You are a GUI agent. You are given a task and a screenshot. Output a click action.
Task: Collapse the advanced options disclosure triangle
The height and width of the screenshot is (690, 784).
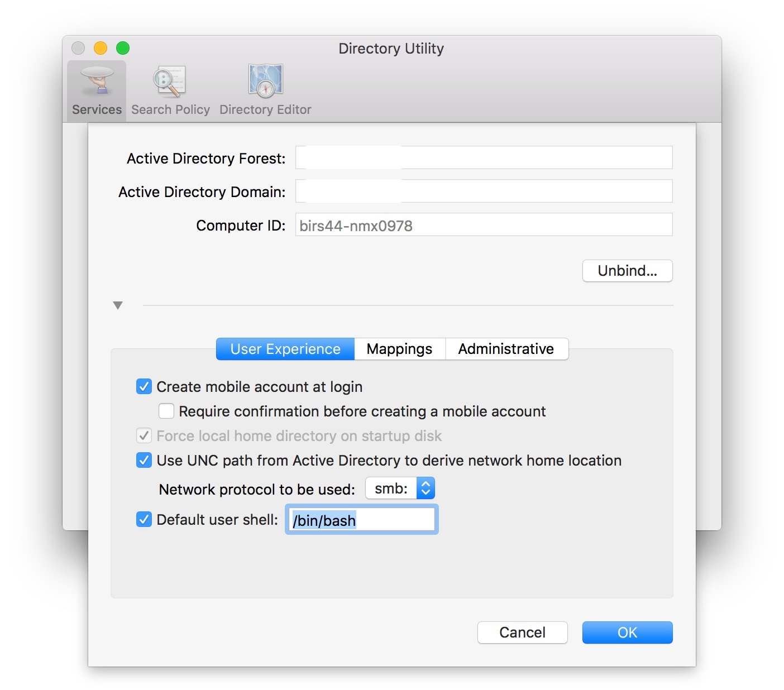coord(118,305)
